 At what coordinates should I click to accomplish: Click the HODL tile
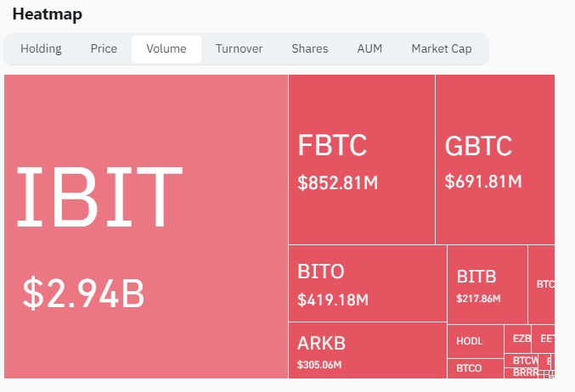tap(475, 341)
